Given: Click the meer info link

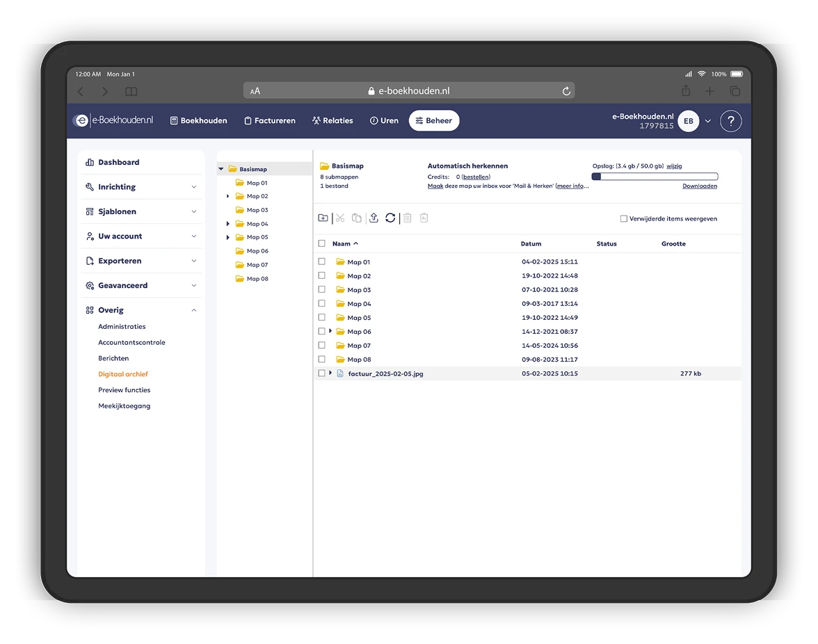Looking at the screenshot, I should [572, 186].
